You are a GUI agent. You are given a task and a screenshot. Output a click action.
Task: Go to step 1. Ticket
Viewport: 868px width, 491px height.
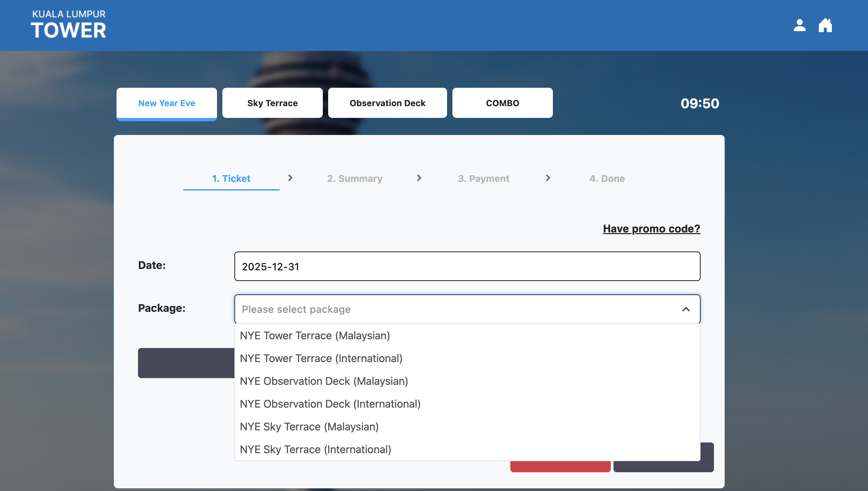point(231,179)
